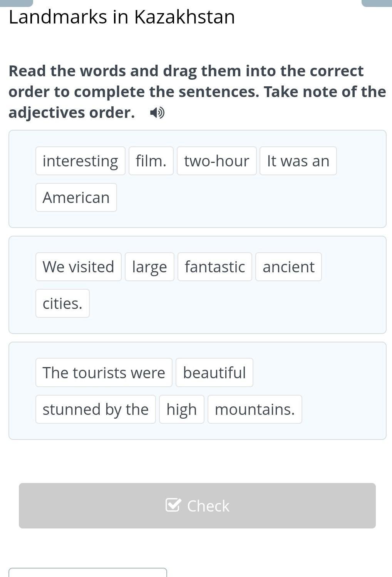
Task: Choose the 'cities.' word tile
Action: point(62,304)
